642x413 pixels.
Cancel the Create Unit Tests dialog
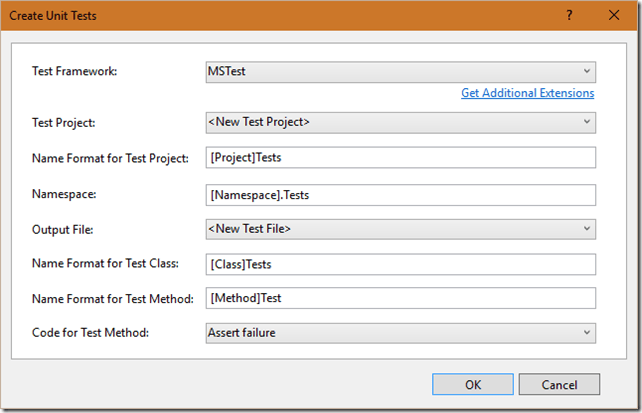click(x=559, y=384)
